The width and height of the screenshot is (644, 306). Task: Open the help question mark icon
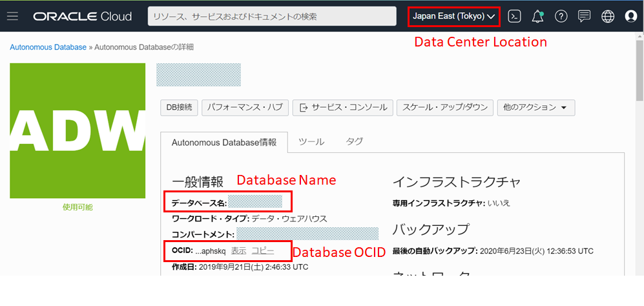[561, 17]
